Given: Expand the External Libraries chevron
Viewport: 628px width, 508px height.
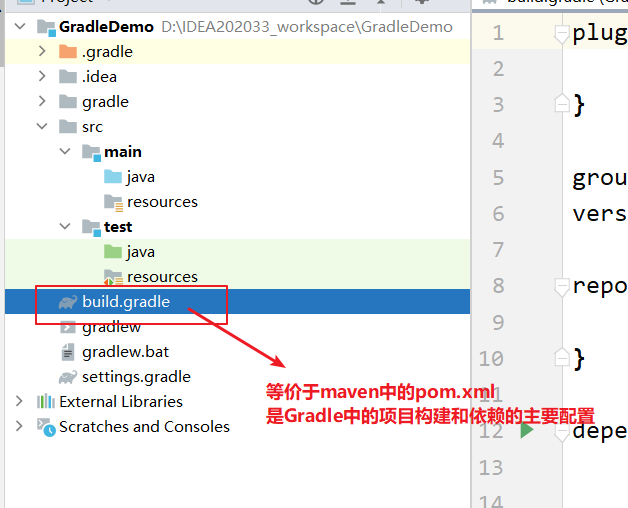Looking at the screenshot, I should pyautogui.click(x=19, y=401).
